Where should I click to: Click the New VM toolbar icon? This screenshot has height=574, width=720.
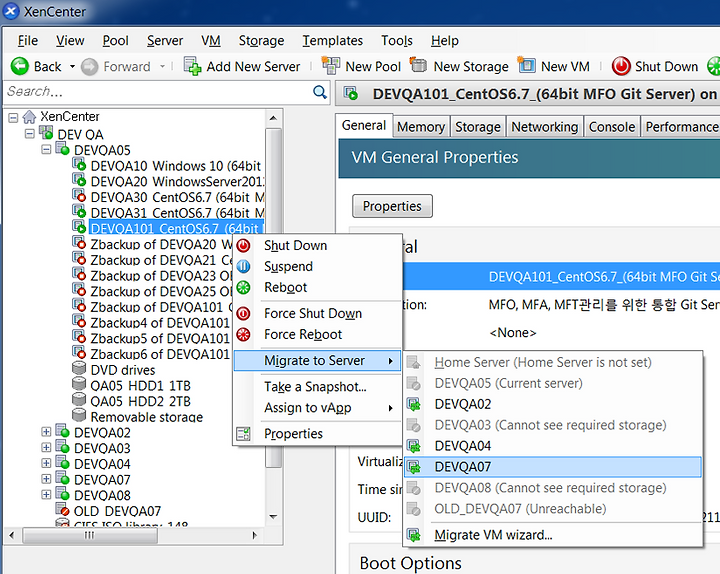[526, 65]
